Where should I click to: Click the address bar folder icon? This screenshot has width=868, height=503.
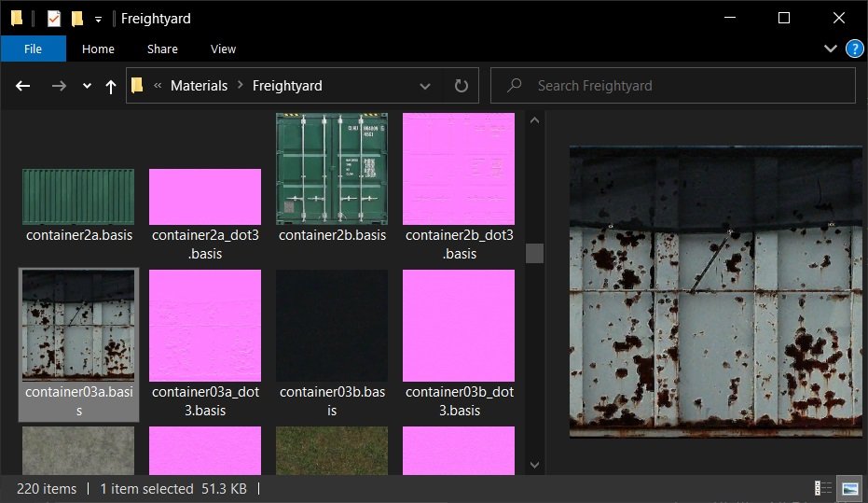coord(138,86)
